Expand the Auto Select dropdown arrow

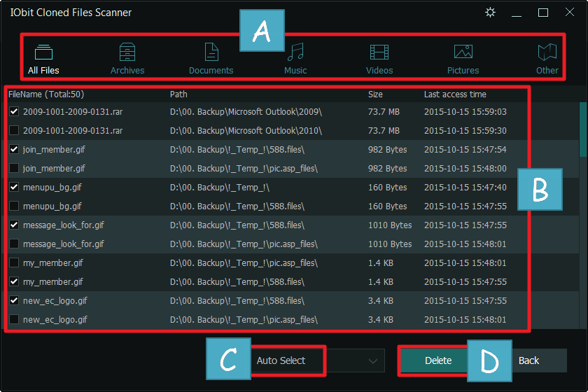(372, 360)
